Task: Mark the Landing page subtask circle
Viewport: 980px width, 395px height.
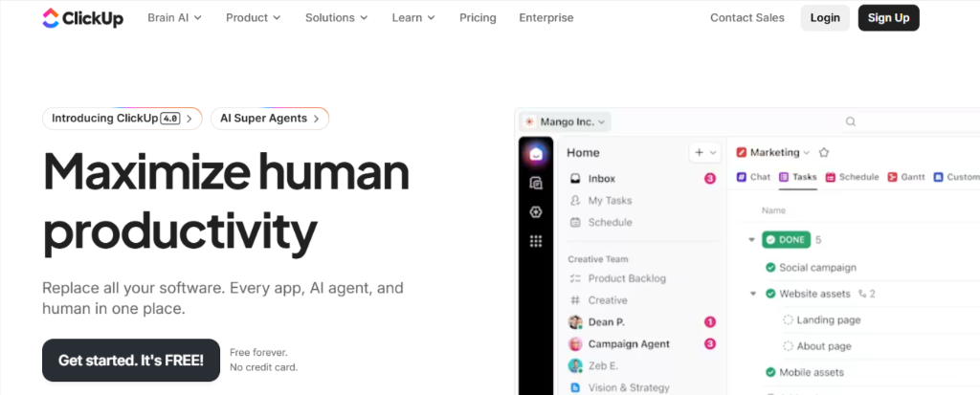Action: (x=789, y=320)
